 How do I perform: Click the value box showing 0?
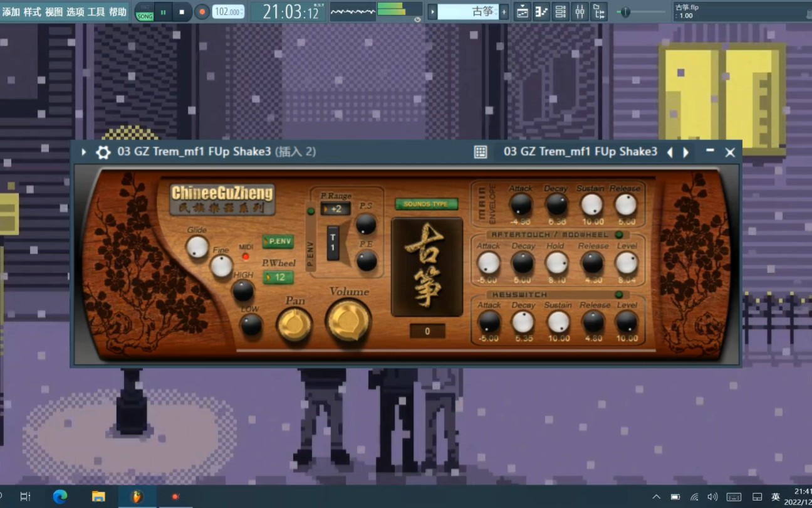pos(427,331)
